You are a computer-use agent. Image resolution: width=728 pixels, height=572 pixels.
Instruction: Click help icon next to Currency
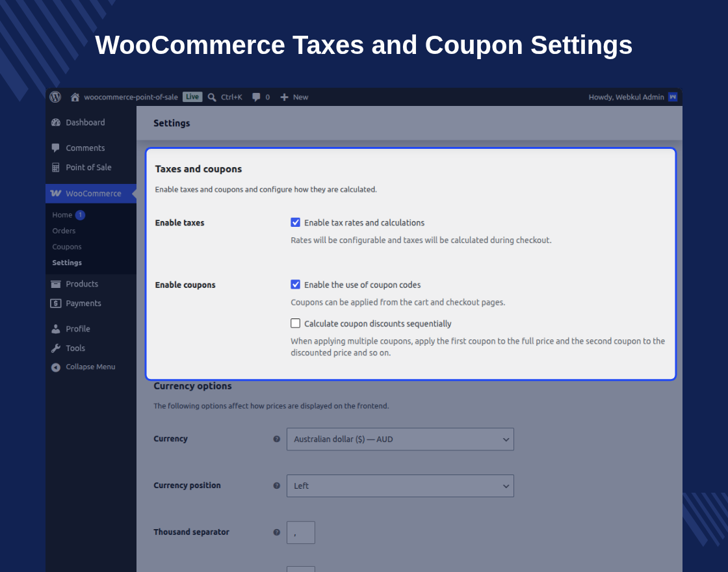[x=277, y=439]
